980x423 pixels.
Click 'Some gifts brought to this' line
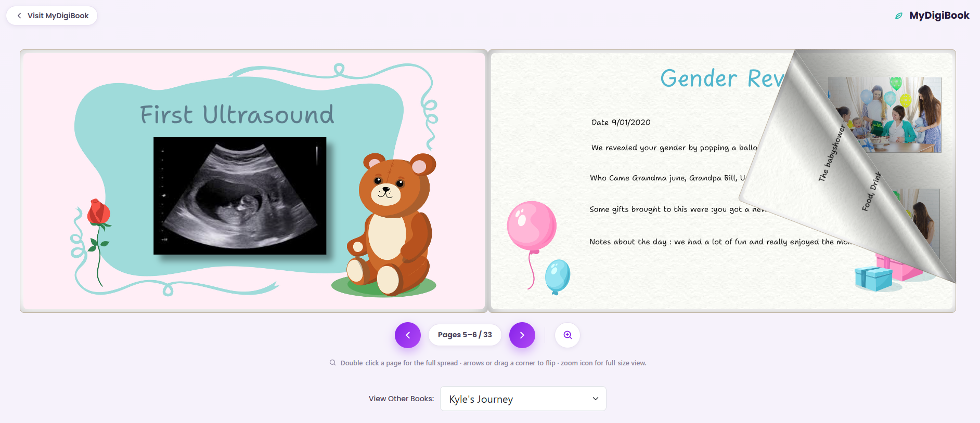click(x=678, y=209)
